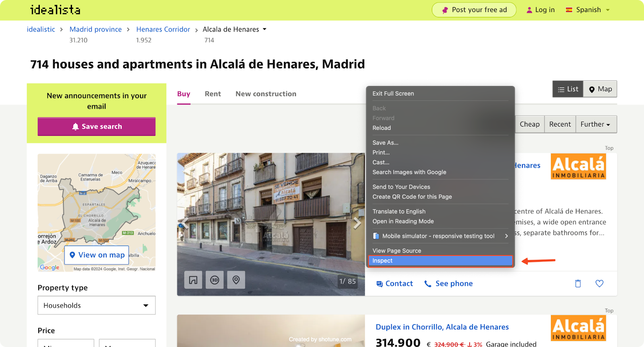Click the See phone link

pos(449,284)
